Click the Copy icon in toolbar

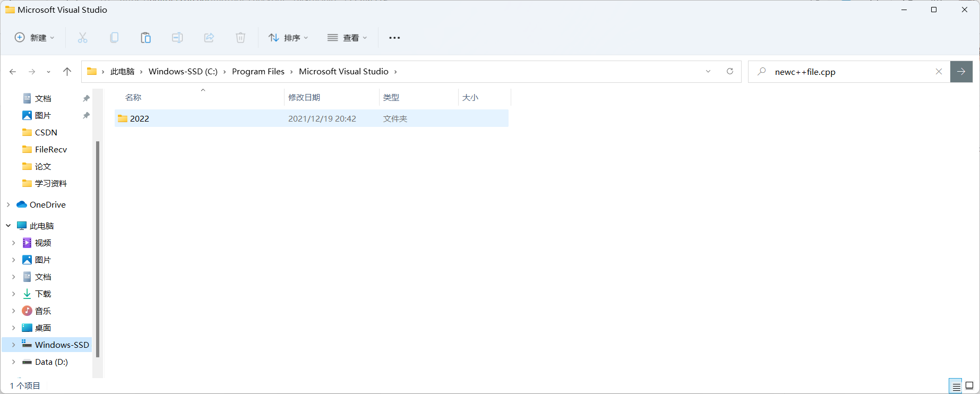coord(114,38)
